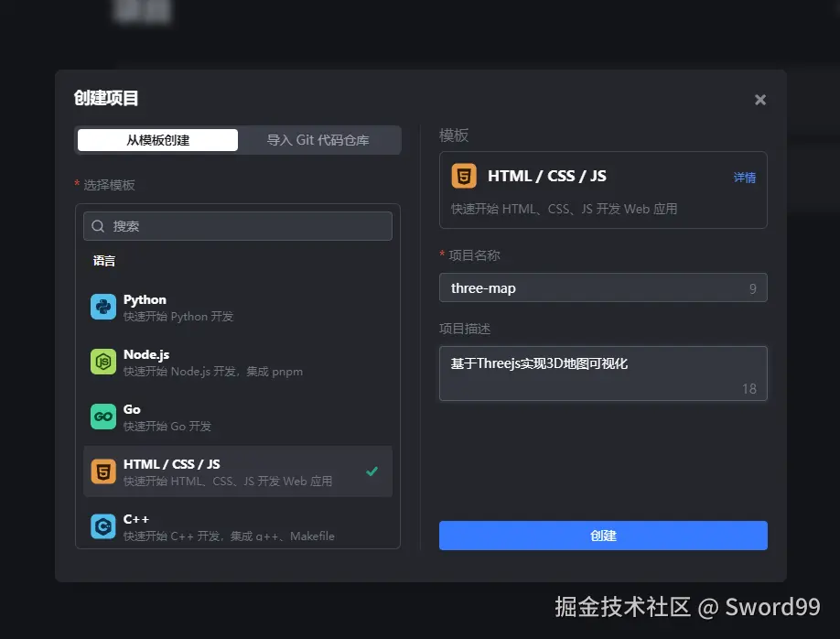Viewport: 840px width, 639px height.
Task: Click the 项目名称 field containing three-map
Action: click(x=603, y=287)
